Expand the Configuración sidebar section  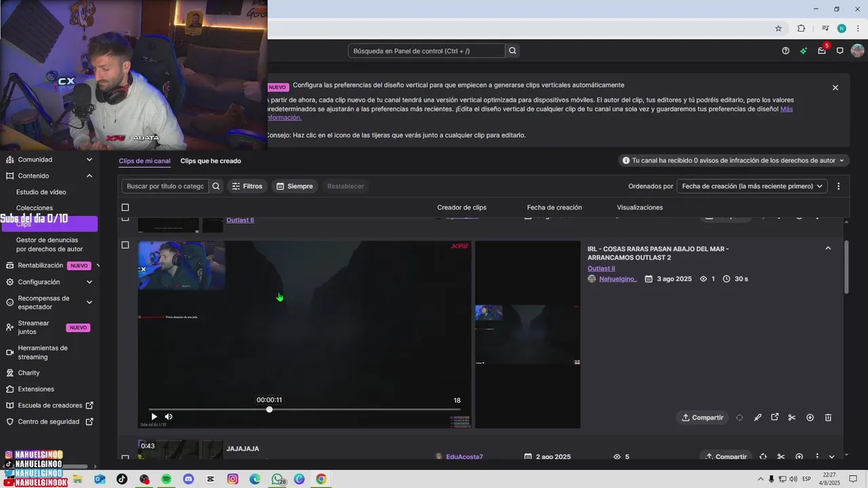click(90, 282)
